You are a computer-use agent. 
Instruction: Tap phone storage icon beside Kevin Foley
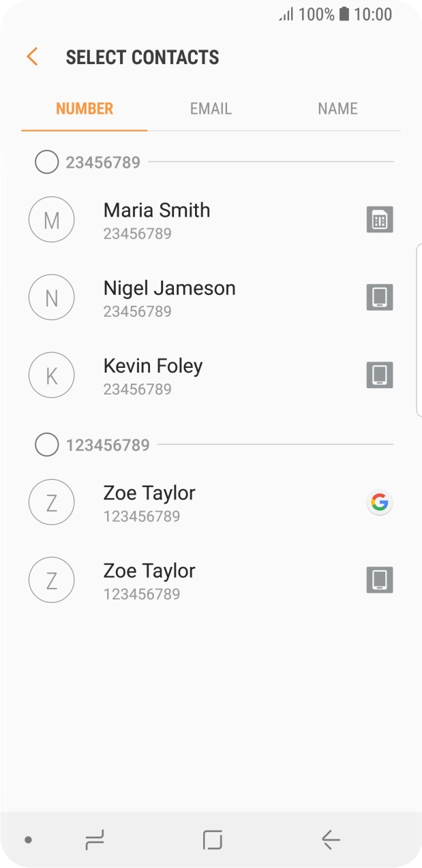(x=380, y=375)
